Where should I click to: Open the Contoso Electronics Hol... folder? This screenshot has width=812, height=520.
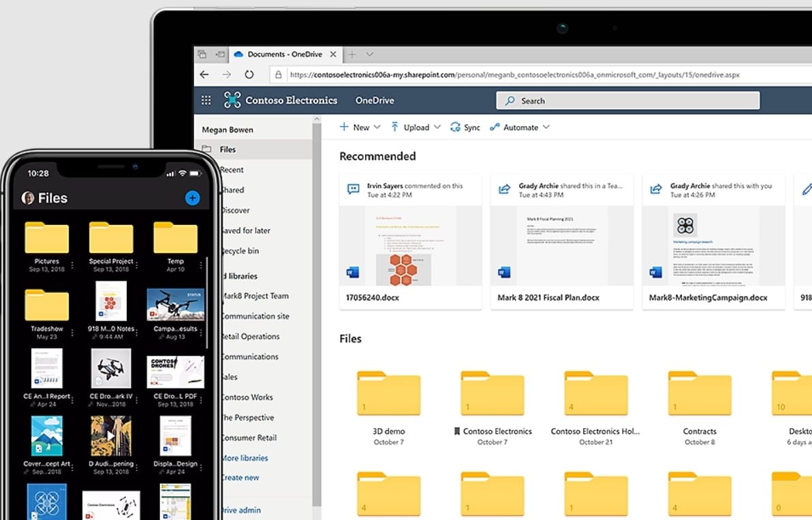click(595, 393)
